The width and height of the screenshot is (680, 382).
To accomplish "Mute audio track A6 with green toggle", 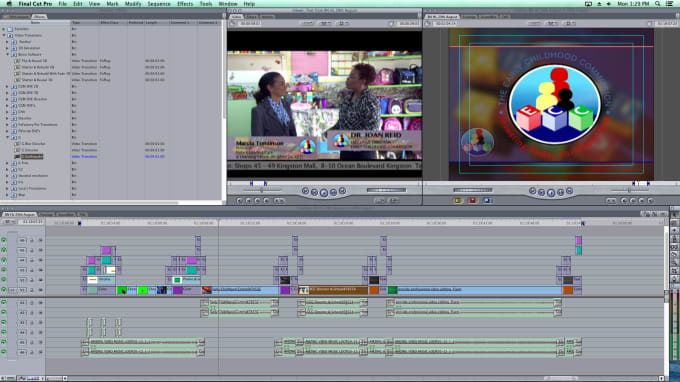I will point(4,352).
